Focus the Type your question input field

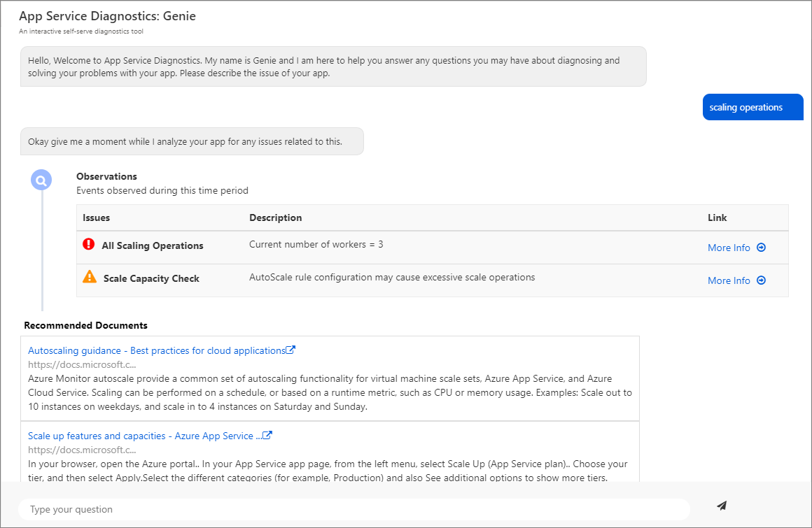click(353, 509)
